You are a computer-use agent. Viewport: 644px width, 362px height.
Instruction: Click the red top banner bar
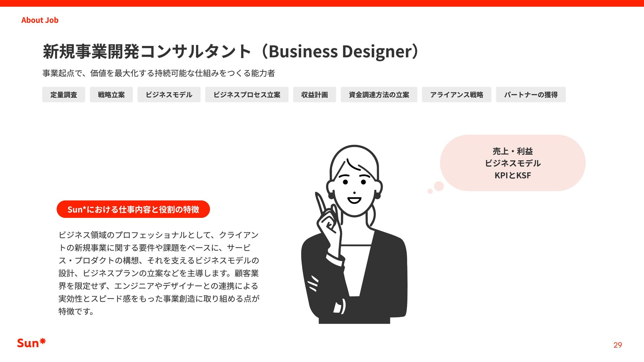click(322, 3)
